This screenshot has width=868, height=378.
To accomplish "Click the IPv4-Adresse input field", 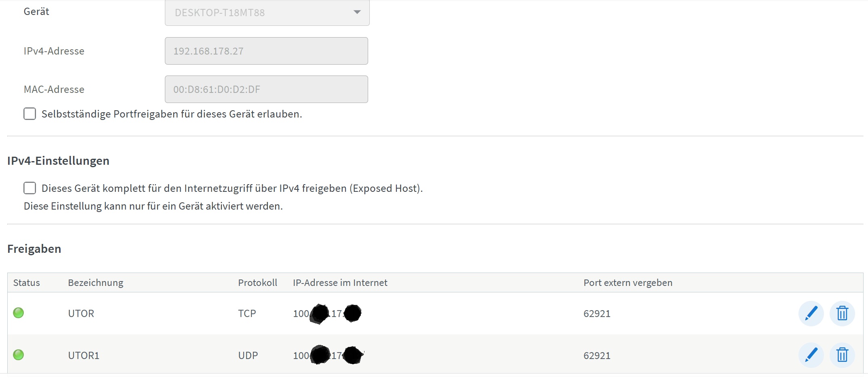I will (266, 51).
